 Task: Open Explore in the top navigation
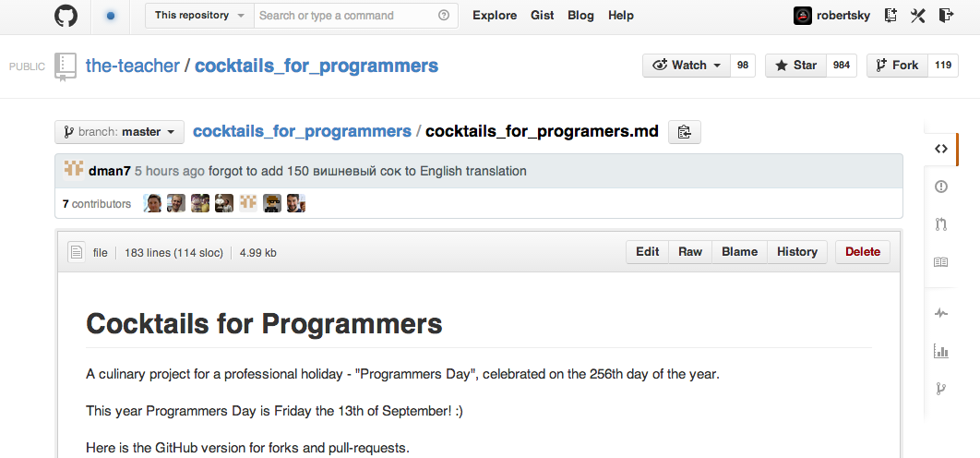click(495, 16)
